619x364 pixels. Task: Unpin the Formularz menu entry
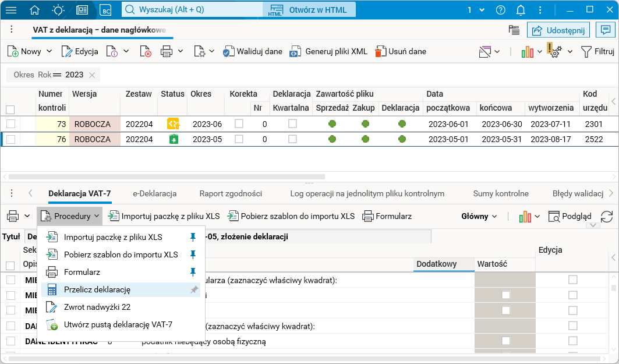193,272
